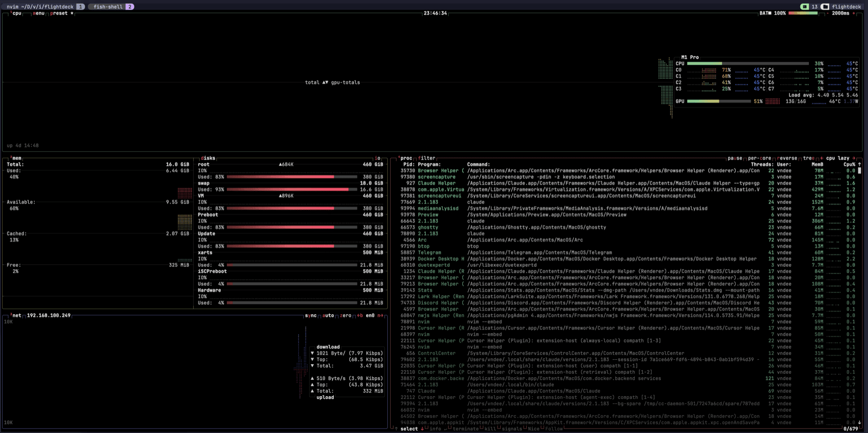Viewport: 868px width, 433px height.
Task: Click the Follow button
Action: click(554, 429)
